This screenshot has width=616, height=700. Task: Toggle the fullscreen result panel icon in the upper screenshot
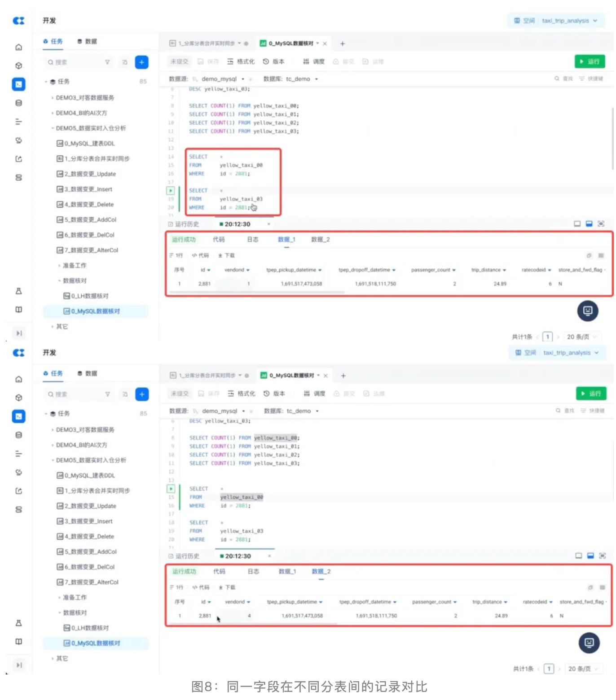(x=601, y=224)
